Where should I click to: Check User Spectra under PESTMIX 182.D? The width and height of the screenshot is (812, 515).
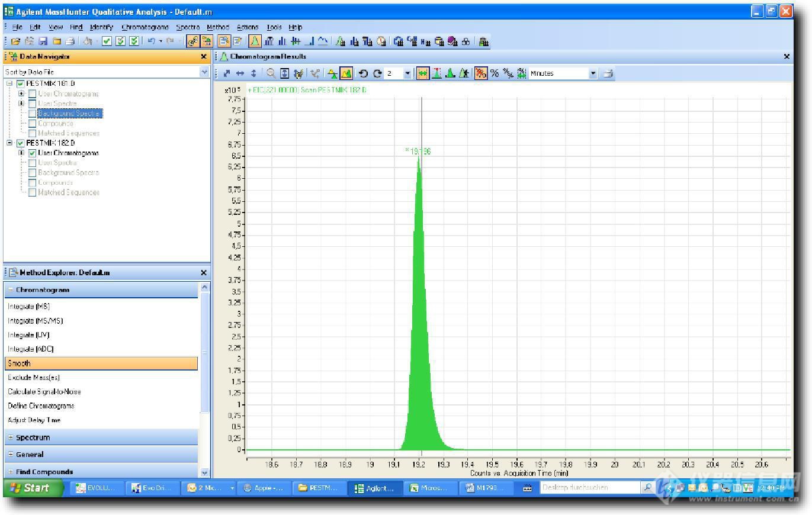pos(33,163)
